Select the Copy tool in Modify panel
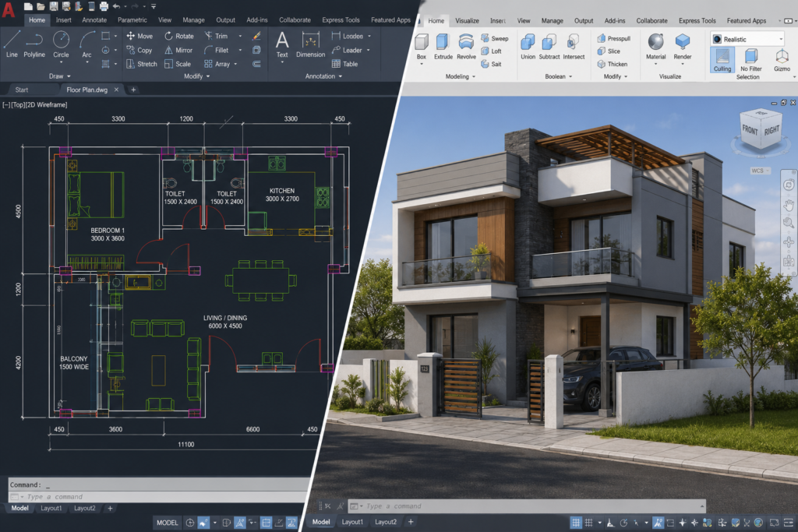This screenshot has height=532, width=798. [x=139, y=51]
